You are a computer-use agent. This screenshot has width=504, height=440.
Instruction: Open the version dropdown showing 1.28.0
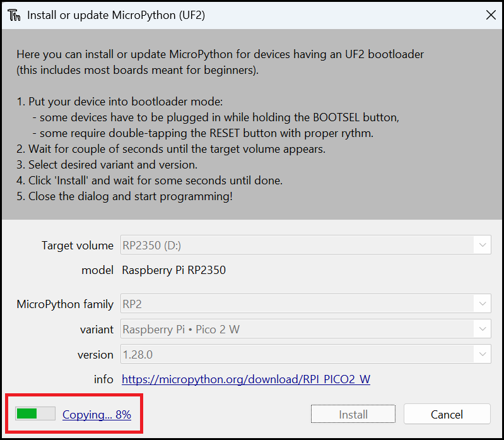coord(306,354)
